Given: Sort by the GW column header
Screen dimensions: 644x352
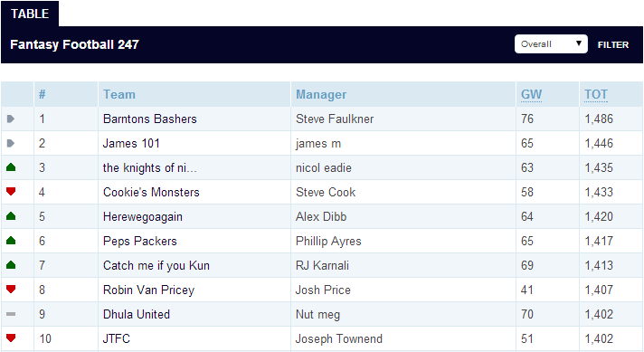Looking at the screenshot, I should (531, 94).
